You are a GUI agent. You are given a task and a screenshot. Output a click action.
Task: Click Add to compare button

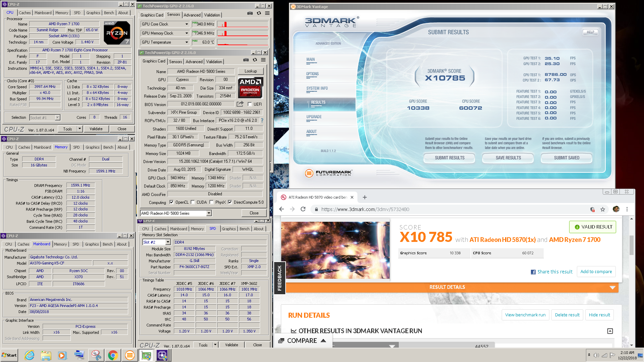click(x=596, y=272)
